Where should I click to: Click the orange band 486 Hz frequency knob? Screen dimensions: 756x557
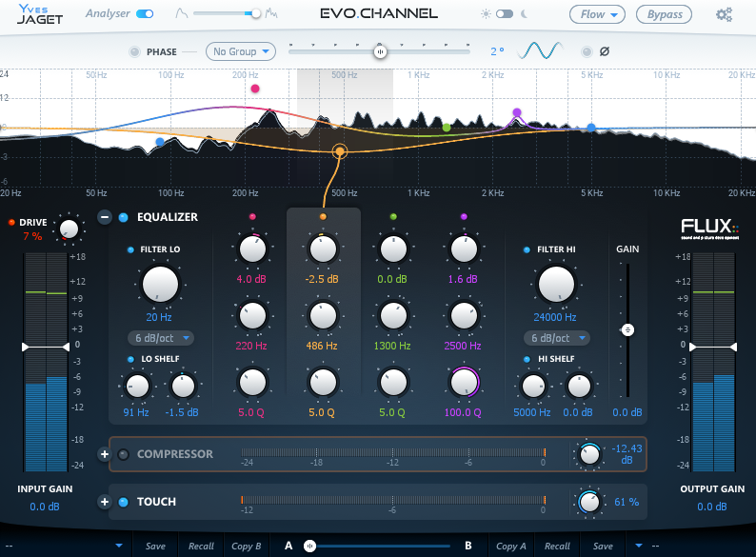(323, 316)
